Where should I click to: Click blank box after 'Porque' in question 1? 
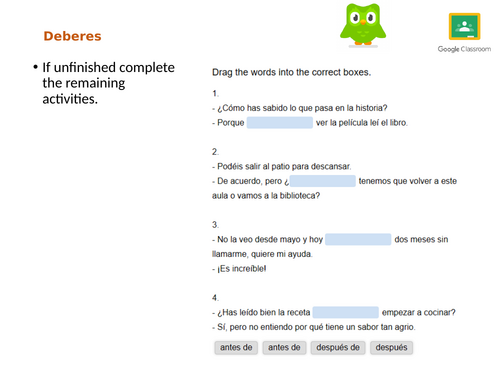coord(280,123)
